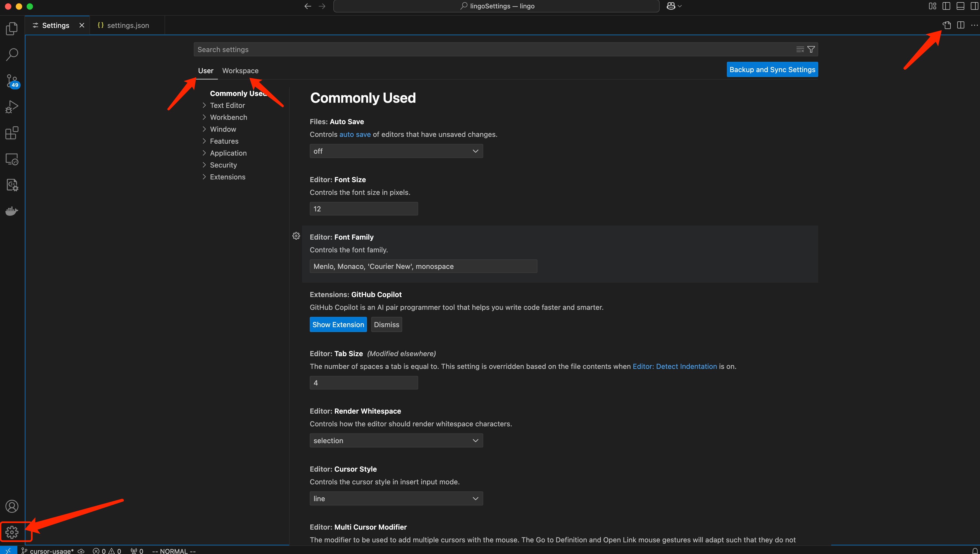Open the Manage gear menu
980x554 pixels.
[x=12, y=532]
